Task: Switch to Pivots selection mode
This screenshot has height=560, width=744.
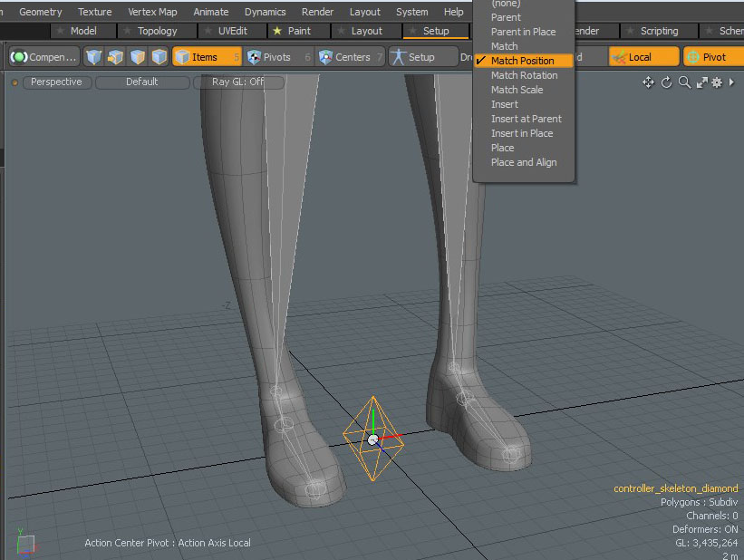Action: (x=278, y=57)
